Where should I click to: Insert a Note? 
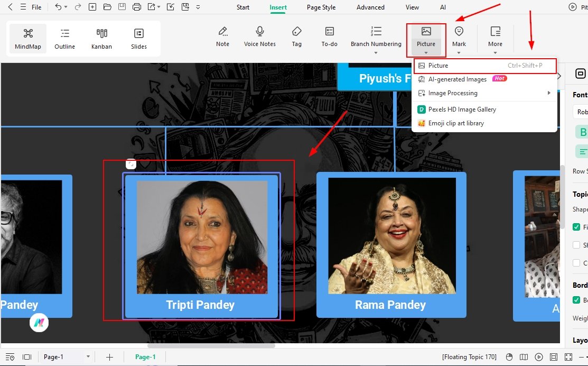pyautogui.click(x=222, y=36)
